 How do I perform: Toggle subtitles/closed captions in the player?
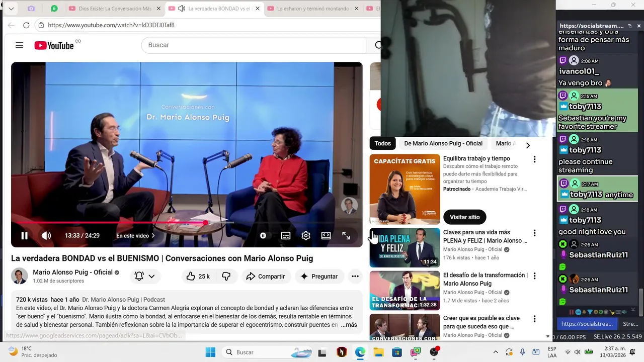[285, 235]
